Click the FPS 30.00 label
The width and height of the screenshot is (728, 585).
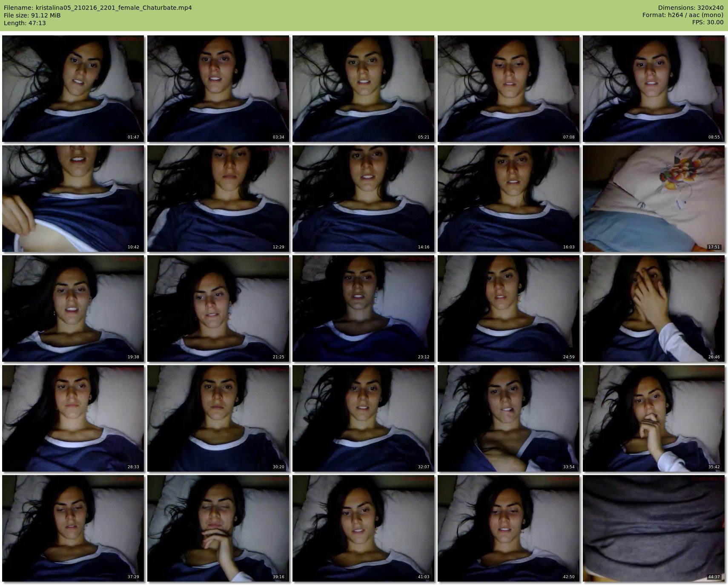click(708, 23)
